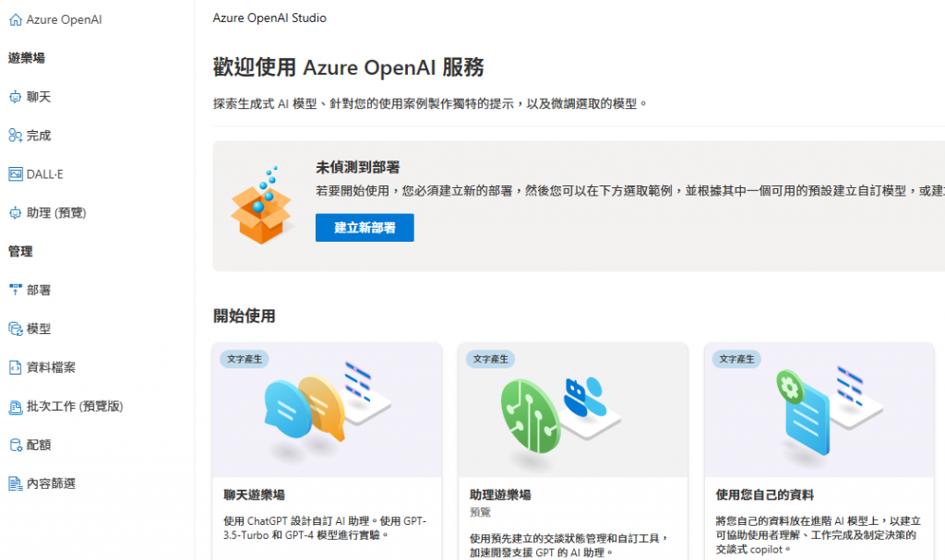945x560 pixels.
Task: Click the 將您自己的資料放在進階 AI 模型上 description
Action: 819,535
